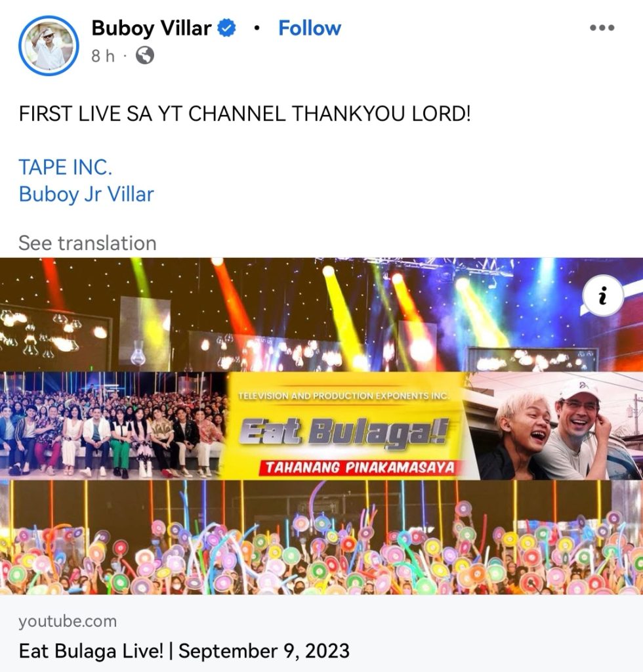Open the three-dot post options menu
The height and width of the screenshot is (672, 643).
(x=602, y=28)
